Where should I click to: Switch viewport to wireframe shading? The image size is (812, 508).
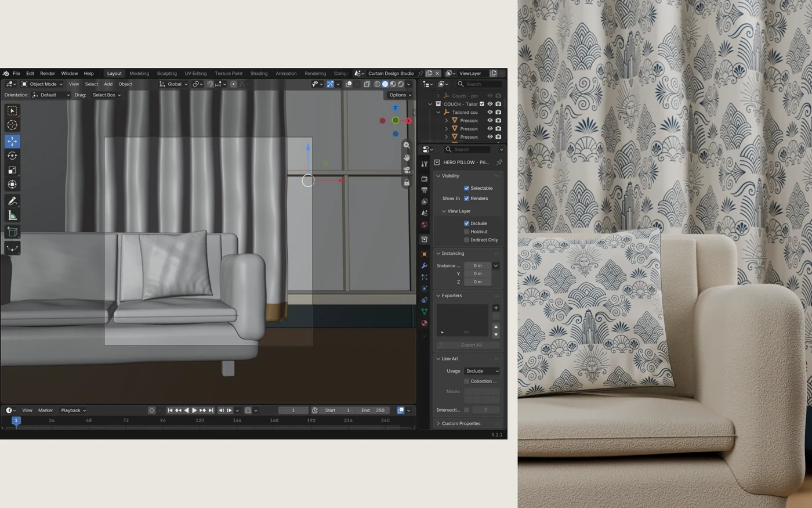(x=377, y=84)
